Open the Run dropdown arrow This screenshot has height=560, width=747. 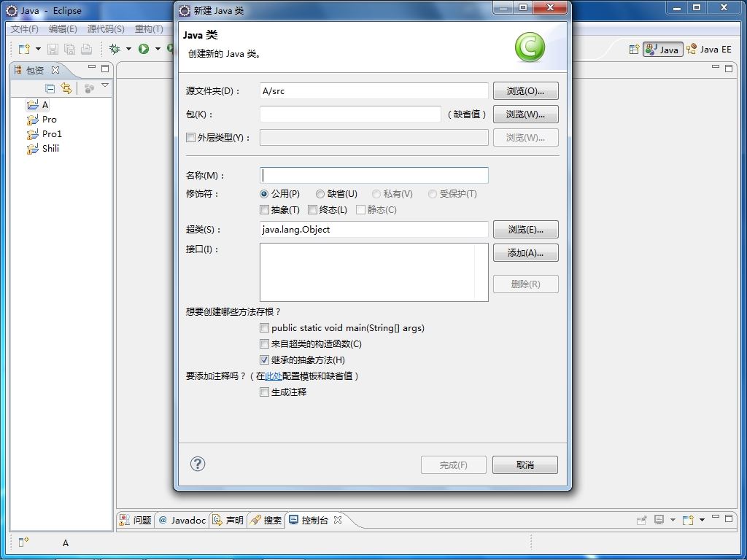[x=158, y=49]
